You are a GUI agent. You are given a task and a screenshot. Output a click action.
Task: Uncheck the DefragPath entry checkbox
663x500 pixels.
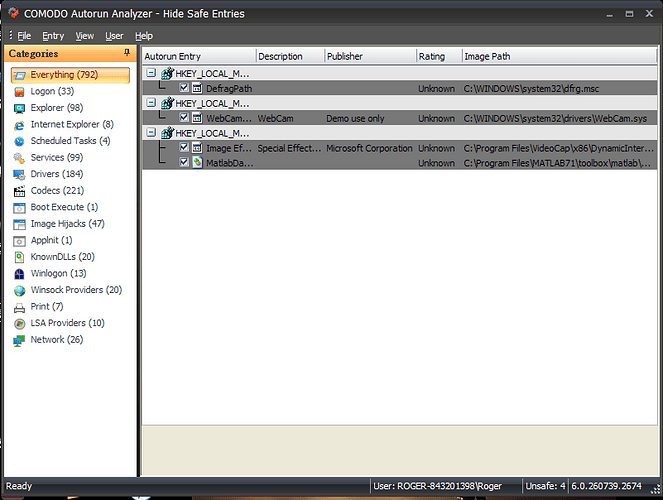[184, 87]
